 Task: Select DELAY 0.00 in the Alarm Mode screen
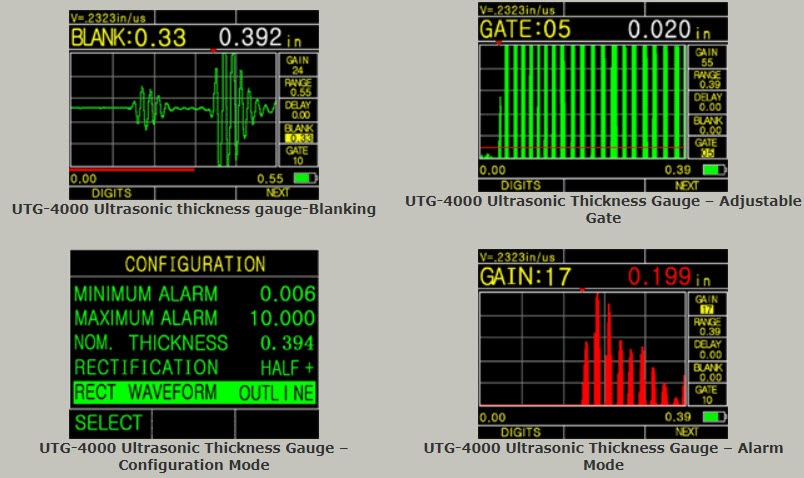click(x=707, y=349)
